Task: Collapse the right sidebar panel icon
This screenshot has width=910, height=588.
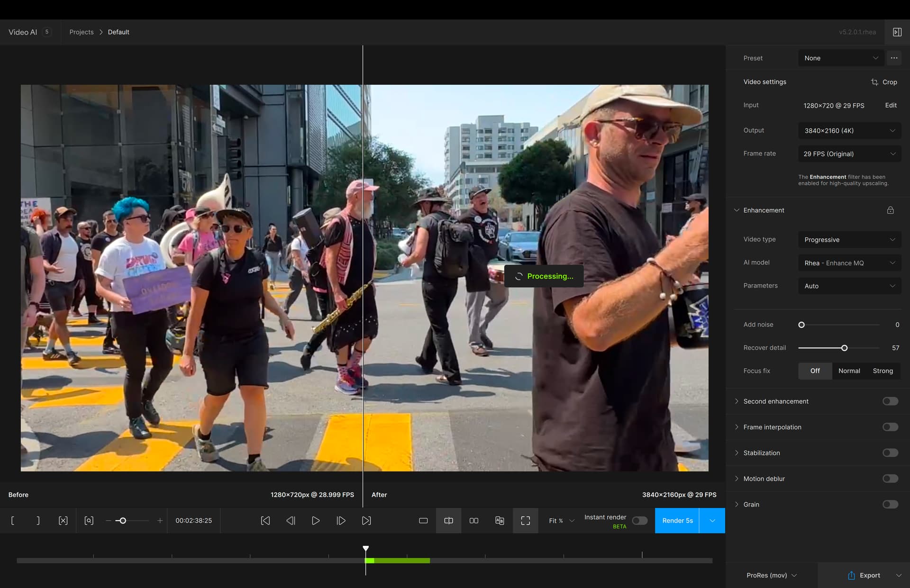Action: tap(897, 32)
